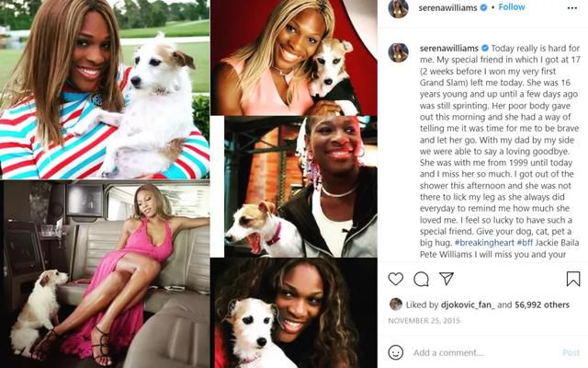Open the #breakingheart hashtag
Viewport: 588px width, 368px height.
(x=484, y=243)
